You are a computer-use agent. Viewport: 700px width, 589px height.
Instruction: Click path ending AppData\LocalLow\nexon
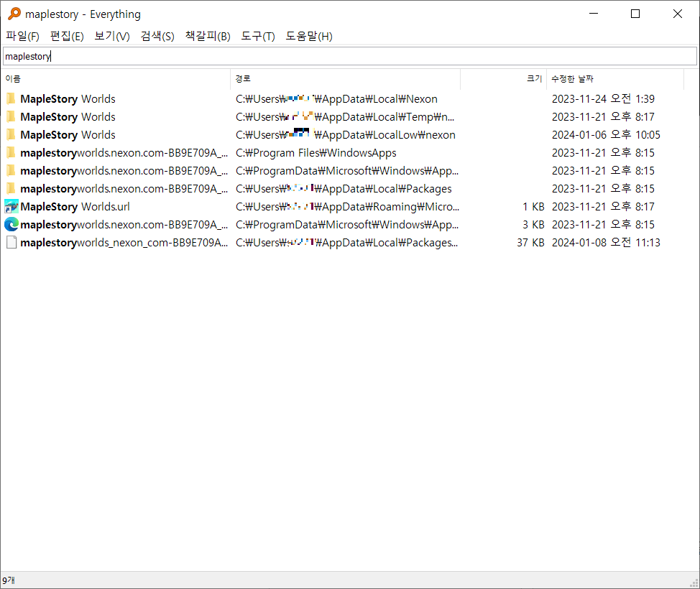[x=346, y=135]
